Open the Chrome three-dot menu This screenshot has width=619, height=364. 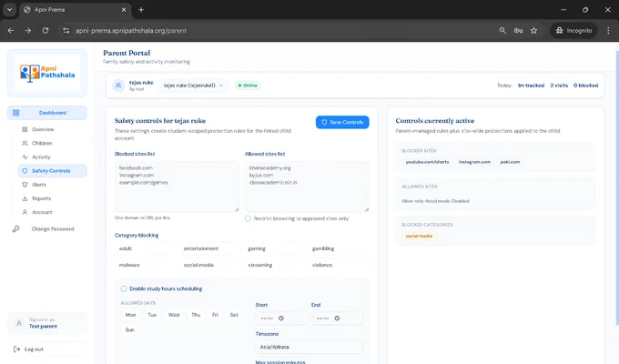608,30
